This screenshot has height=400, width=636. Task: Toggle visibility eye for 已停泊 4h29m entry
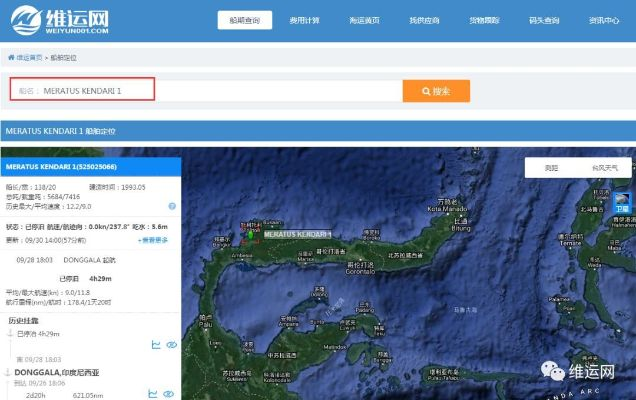[x=171, y=345]
